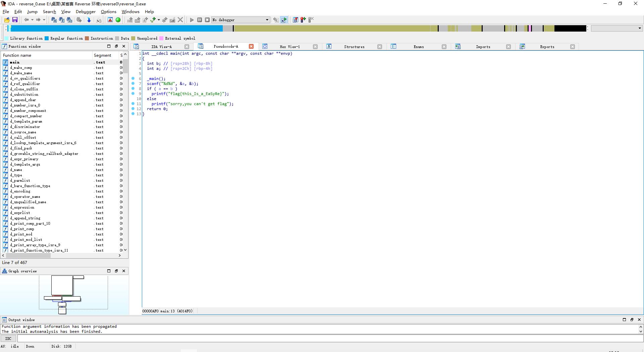644x352 pixels.
Task: Click the window with red pin icon
Action: click(x=296, y=20)
